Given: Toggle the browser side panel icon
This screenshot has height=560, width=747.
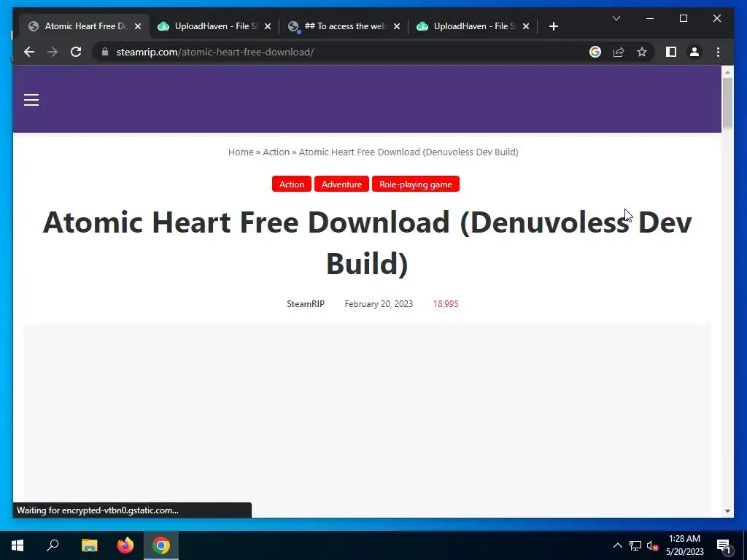Looking at the screenshot, I should tap(671, 52).
